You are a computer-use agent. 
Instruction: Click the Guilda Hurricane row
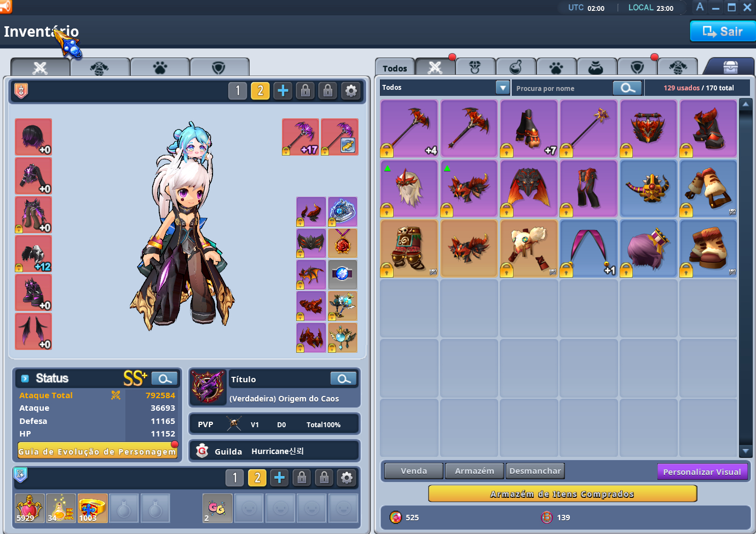274,451
